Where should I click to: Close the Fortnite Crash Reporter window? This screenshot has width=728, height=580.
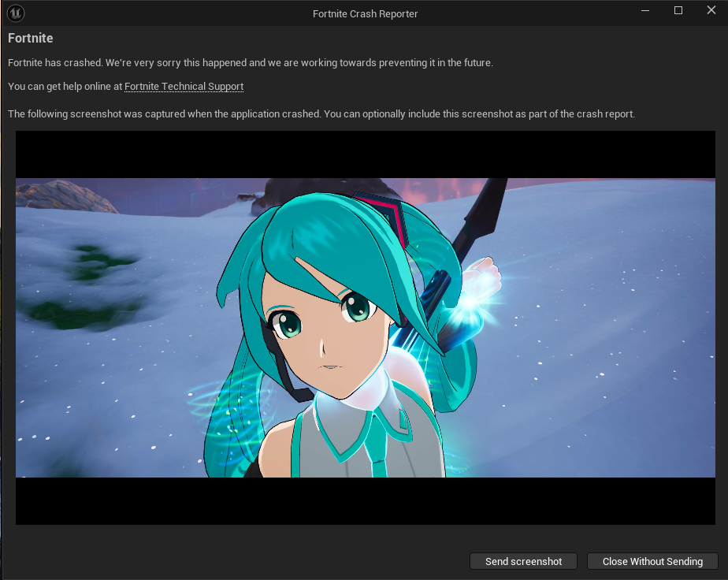pos(711,10)
